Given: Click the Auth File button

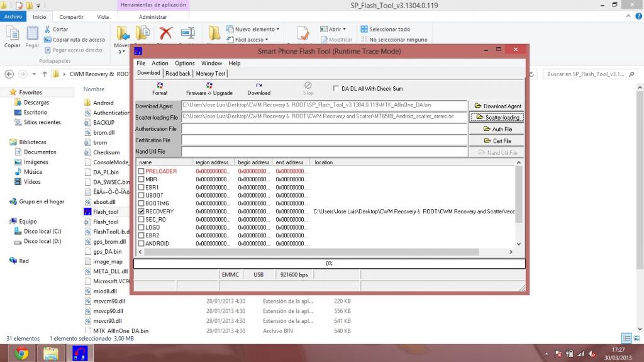Looking at the screenshot, I should 497,129.
